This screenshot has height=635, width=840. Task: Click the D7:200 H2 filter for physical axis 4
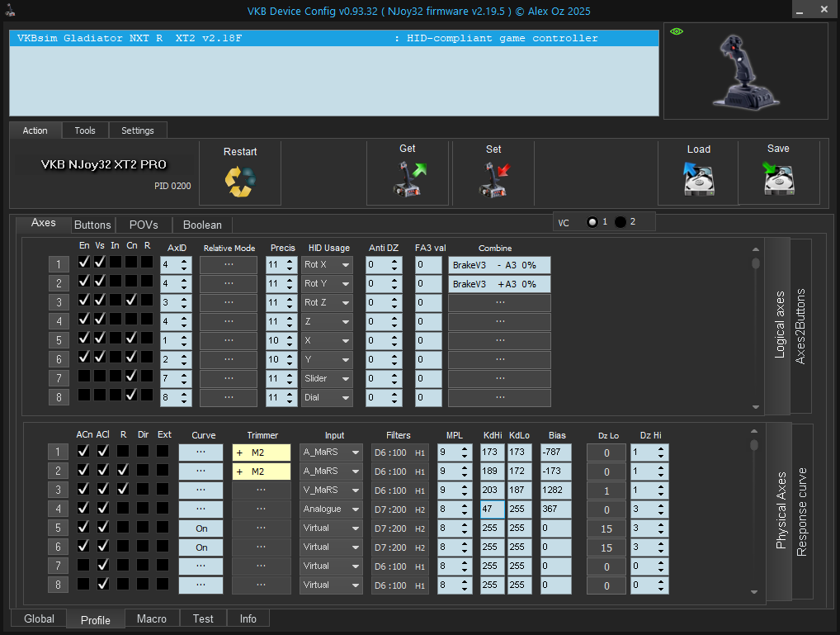(399, 509)
